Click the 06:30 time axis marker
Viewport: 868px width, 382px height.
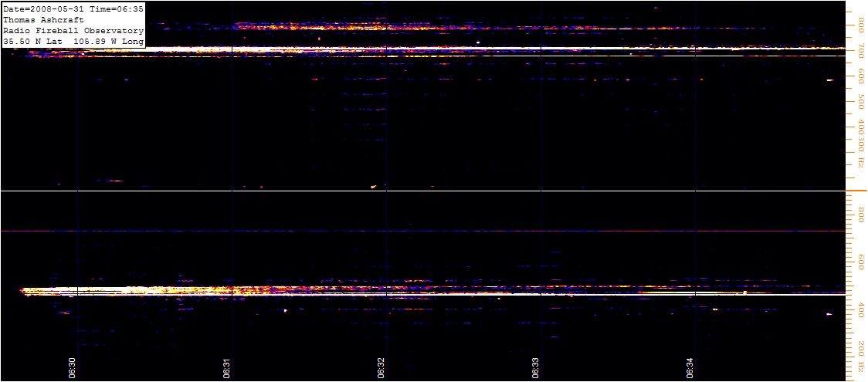[73, 367]
